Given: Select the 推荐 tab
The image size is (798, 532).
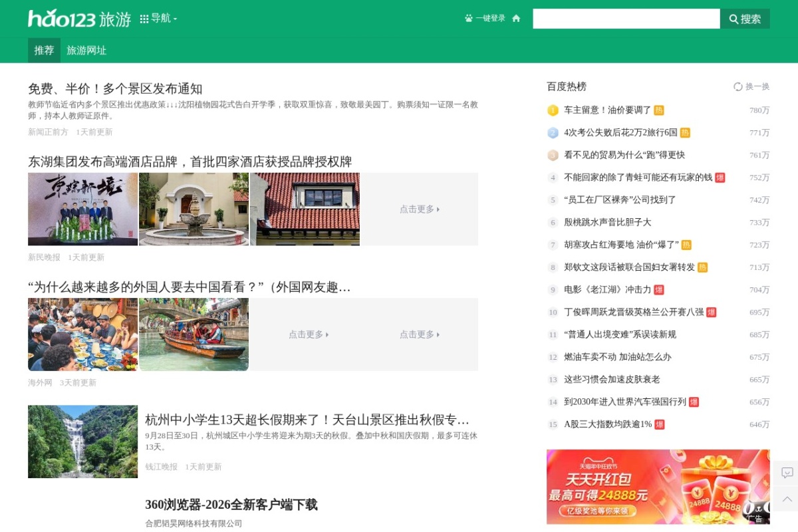Looking at the screenshot, I should tap(44, 51).
